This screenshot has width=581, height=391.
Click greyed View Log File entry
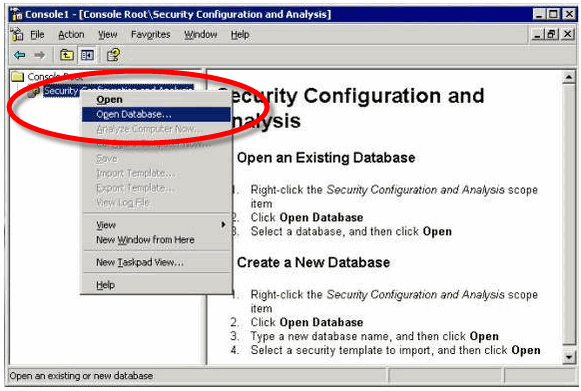[x=156, y=202]
